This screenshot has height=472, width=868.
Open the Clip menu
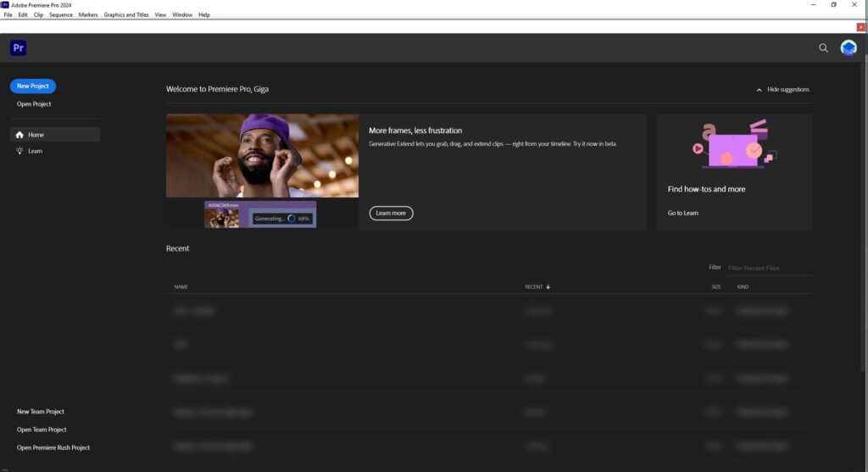pos(38,15)
